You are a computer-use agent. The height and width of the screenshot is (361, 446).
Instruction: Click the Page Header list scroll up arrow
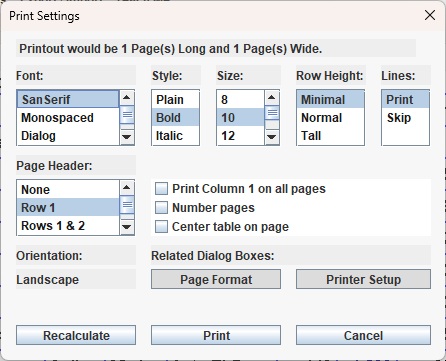[127, 188]
